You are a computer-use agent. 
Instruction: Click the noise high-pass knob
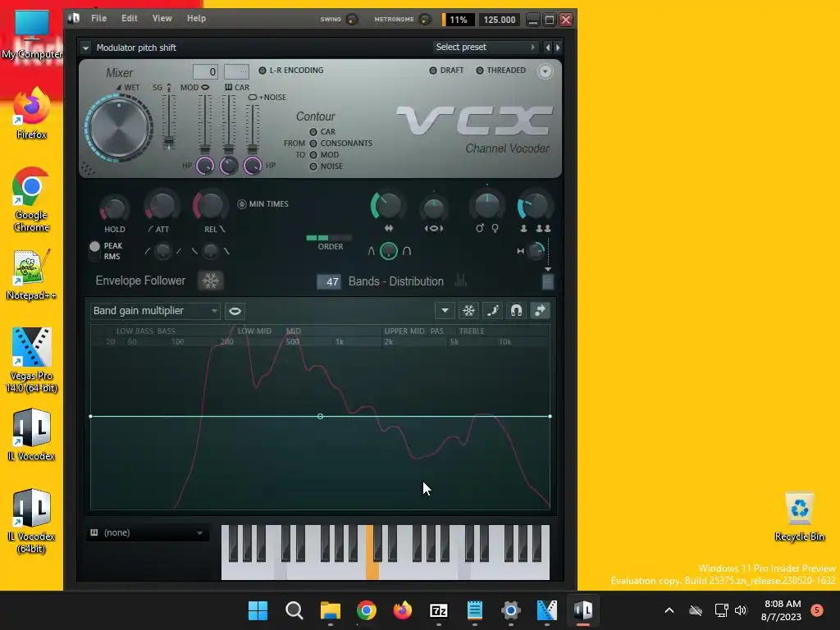click(x=253, y=166)
